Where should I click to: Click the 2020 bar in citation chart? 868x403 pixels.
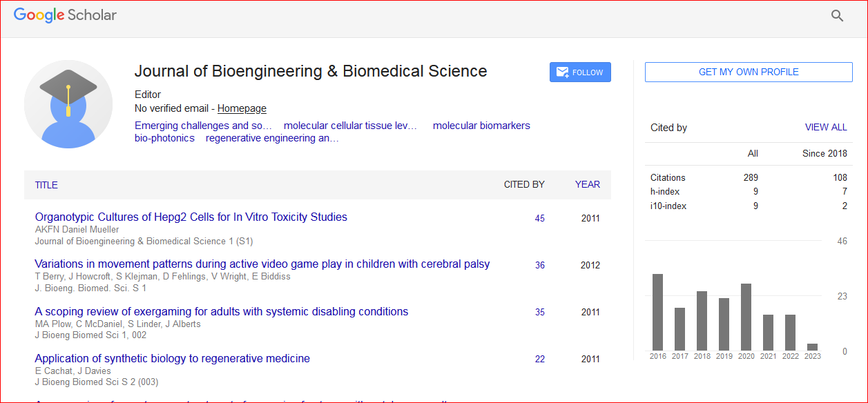746,317
